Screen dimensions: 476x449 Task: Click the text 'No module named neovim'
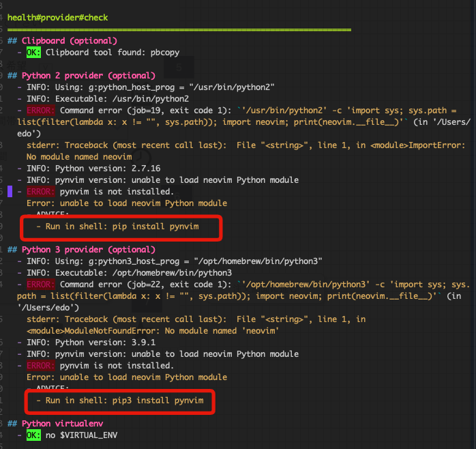pyautogui.click(x=79, y=157)
